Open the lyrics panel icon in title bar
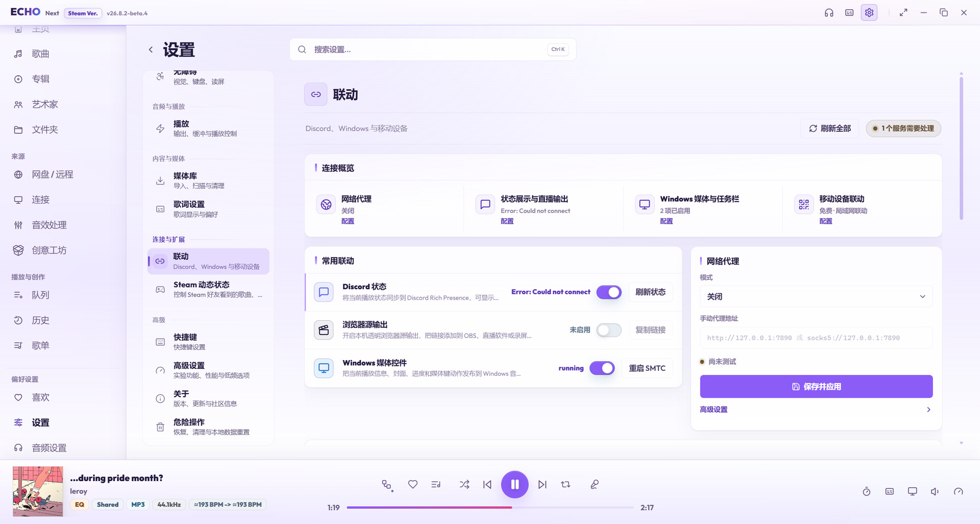Image resolution: width=980 pixels, height=524 pixels. [849, 13]
